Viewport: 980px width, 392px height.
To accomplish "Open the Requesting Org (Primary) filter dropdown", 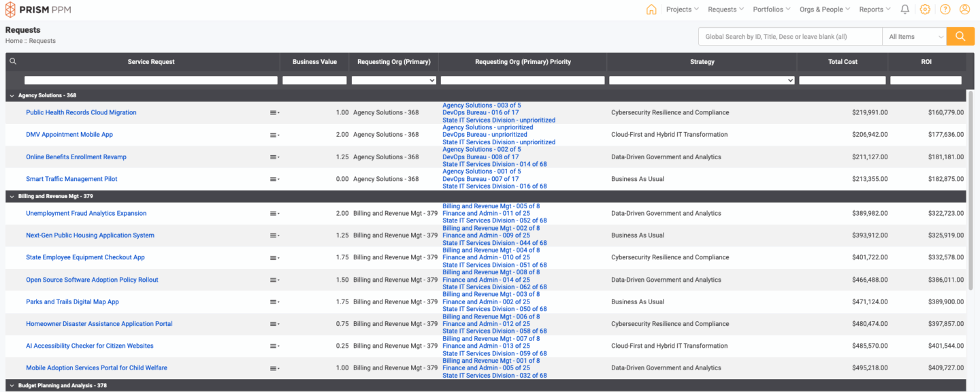I will pyautogui.click(x=393, y=80).
